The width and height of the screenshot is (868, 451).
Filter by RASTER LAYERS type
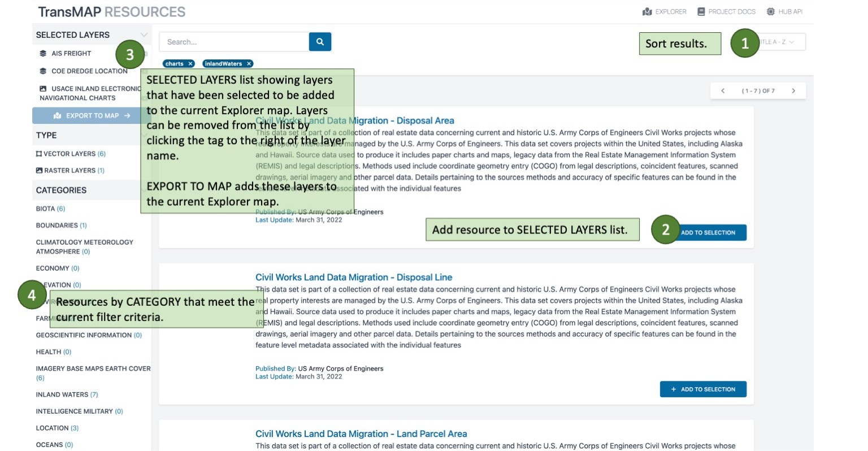[x=70, y=171]
